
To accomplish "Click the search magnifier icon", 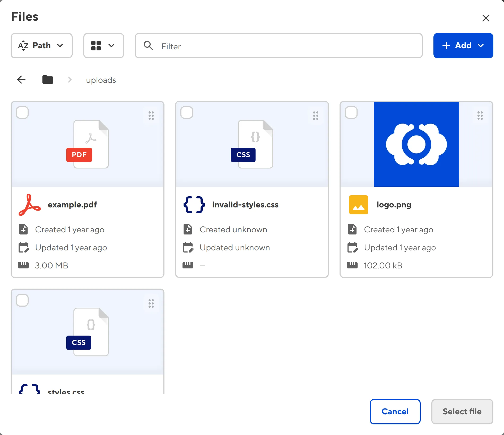I will click(148, 46).
